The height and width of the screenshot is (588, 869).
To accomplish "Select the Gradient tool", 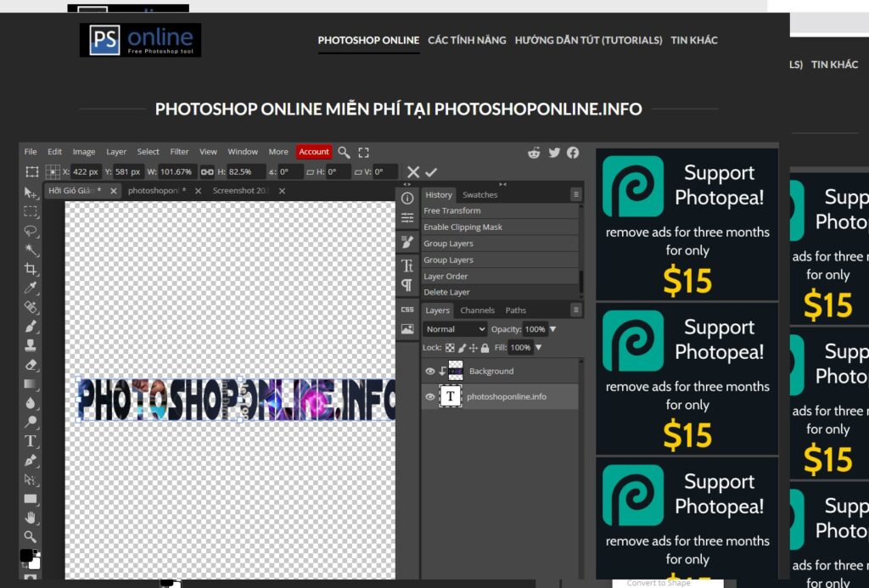I will point(31,384).
